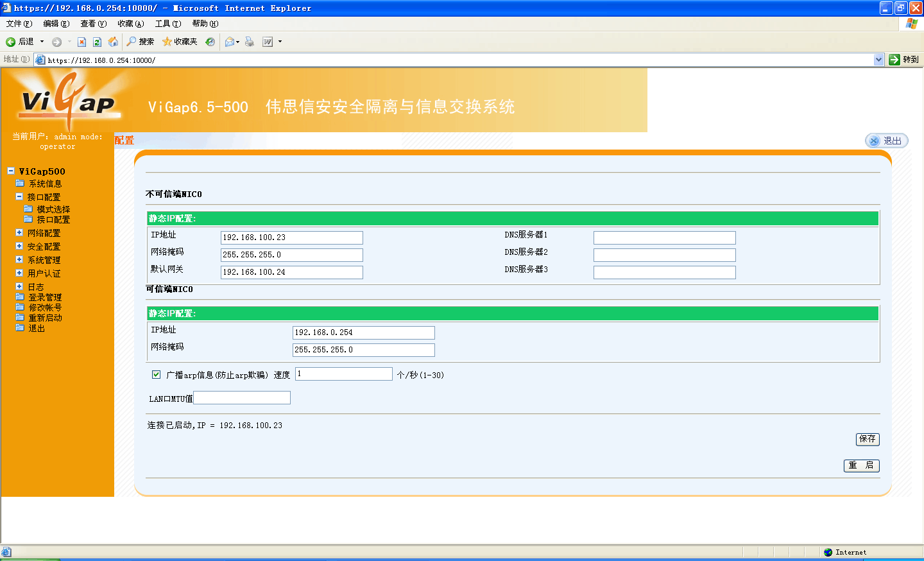This screenshot has height=561, width=924.
Task: Click the Internet zone status bar indicator
Action: (845, 552)
